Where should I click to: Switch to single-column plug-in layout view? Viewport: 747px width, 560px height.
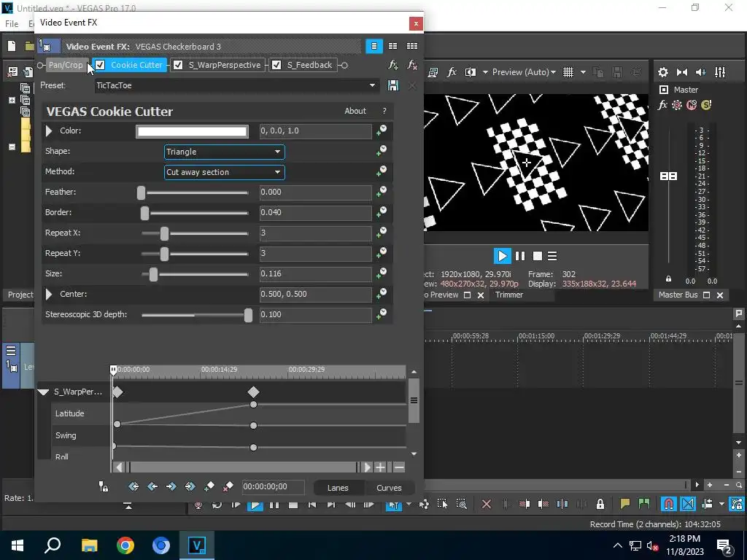click(x=374, y=46)
